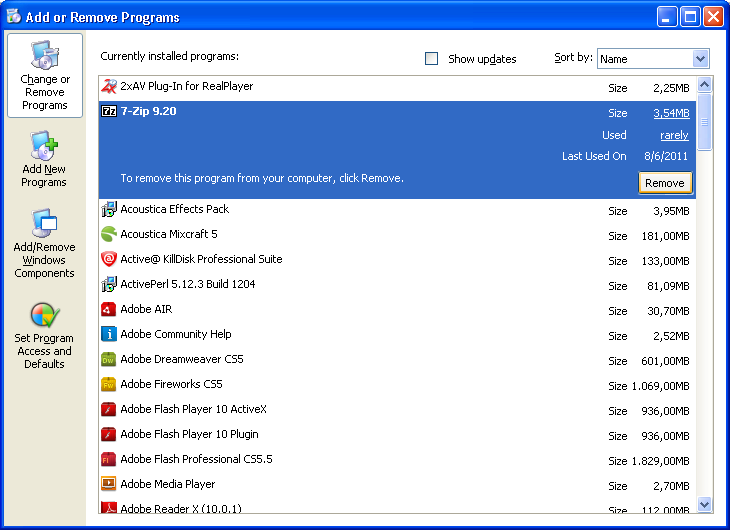730x530 pixels.
Task: Click the ActivePerl 5.12.3 icon
Action: coord(109,284)
